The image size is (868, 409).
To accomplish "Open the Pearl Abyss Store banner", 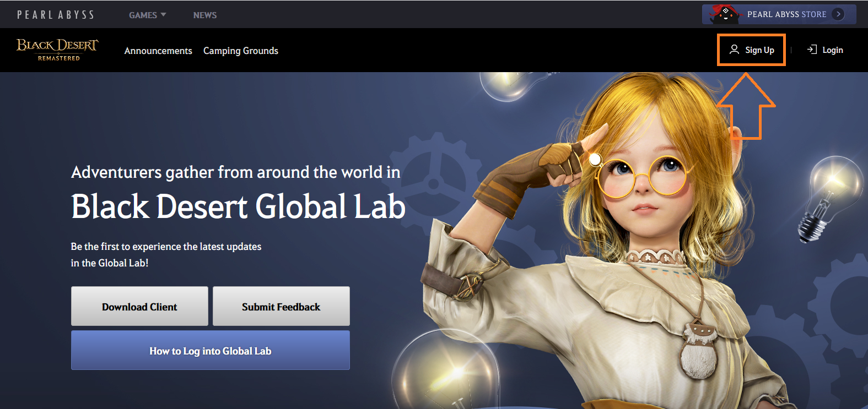I will [779, 14].
